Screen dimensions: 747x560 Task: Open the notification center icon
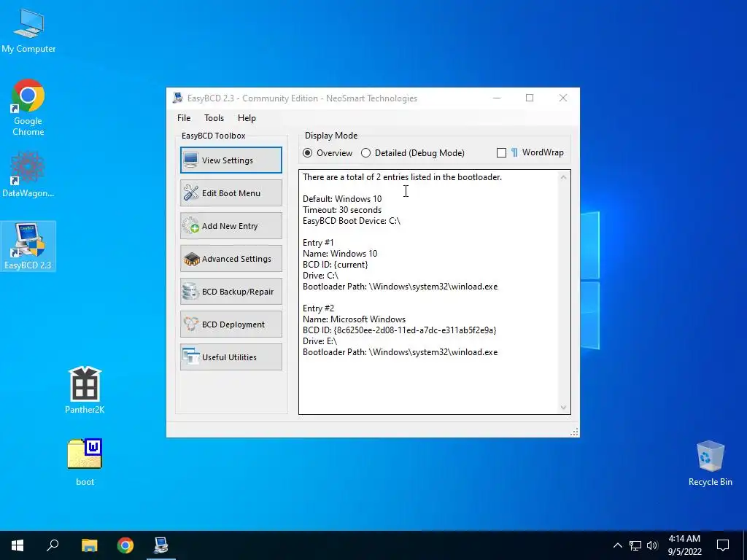pyautogui.click(x=723, y=545)
